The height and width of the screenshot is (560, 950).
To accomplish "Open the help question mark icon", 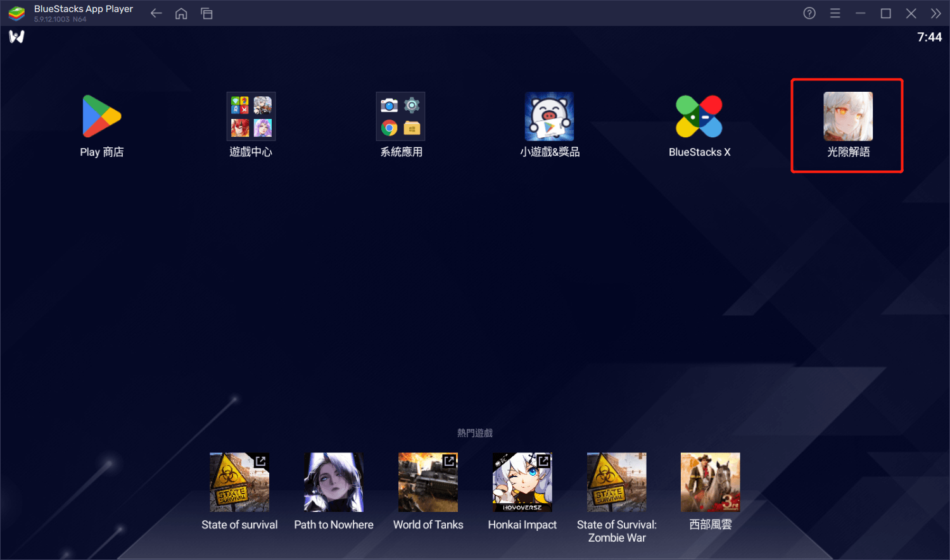I will click(809, 13).
